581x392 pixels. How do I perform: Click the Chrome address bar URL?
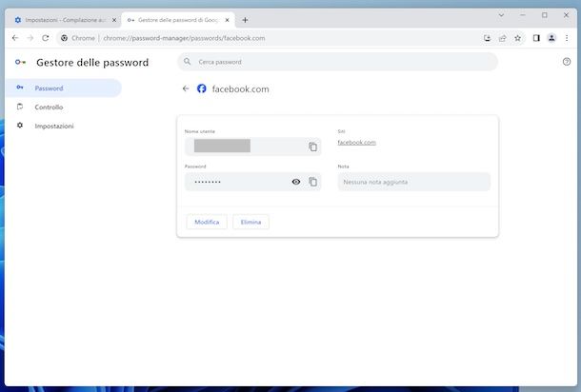coord(184,38)
